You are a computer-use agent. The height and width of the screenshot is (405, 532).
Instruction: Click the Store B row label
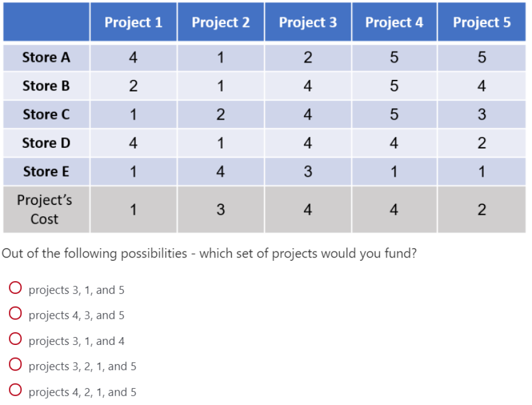[x=46, y=86]
